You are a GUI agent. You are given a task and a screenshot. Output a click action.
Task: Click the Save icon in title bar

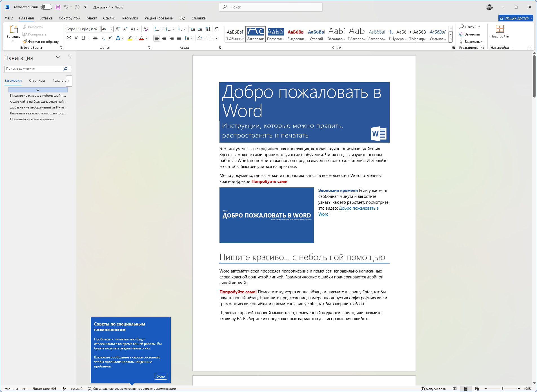point(58,7)
